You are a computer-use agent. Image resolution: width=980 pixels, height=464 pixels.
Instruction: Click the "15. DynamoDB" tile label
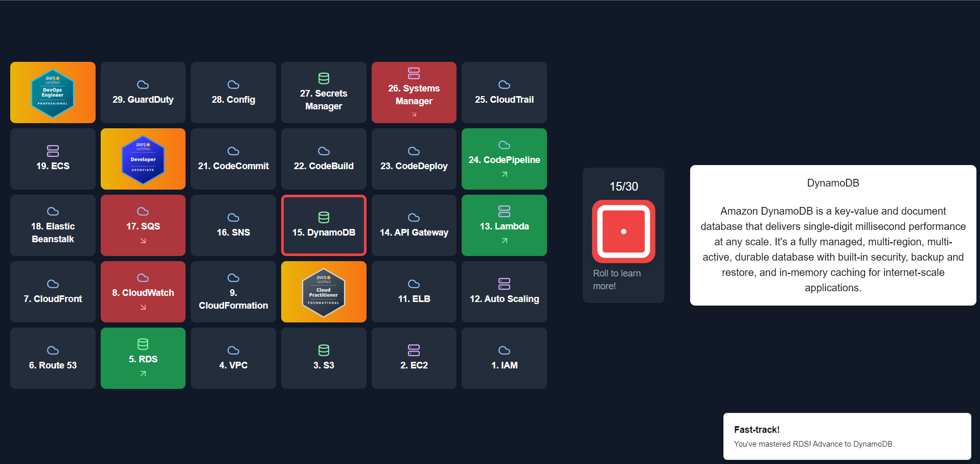pos(324,233)
